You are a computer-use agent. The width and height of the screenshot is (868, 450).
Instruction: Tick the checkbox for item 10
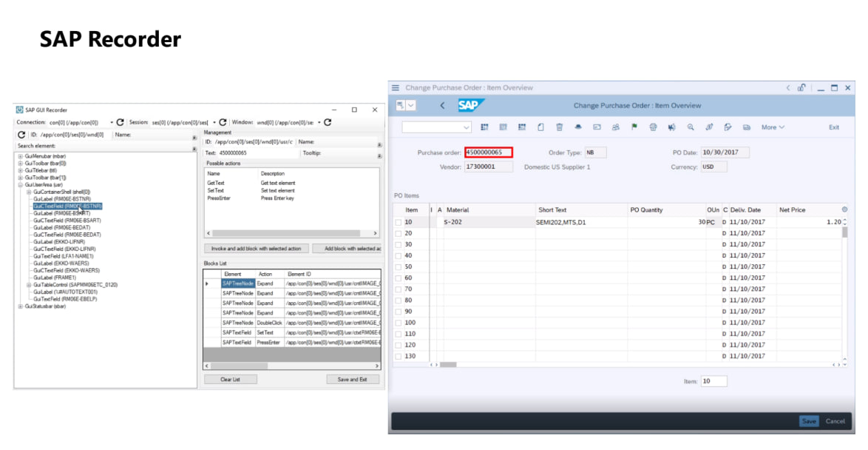point(398,222)
